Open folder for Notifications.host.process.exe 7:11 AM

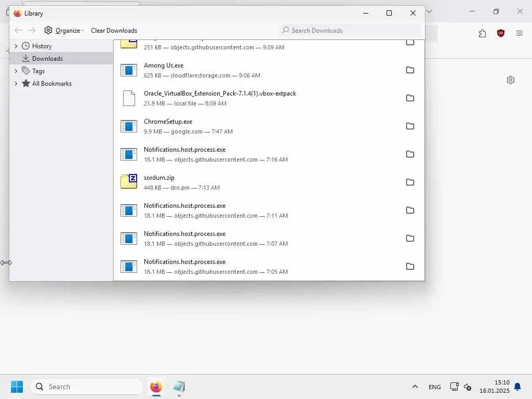[x=410, y=210]
